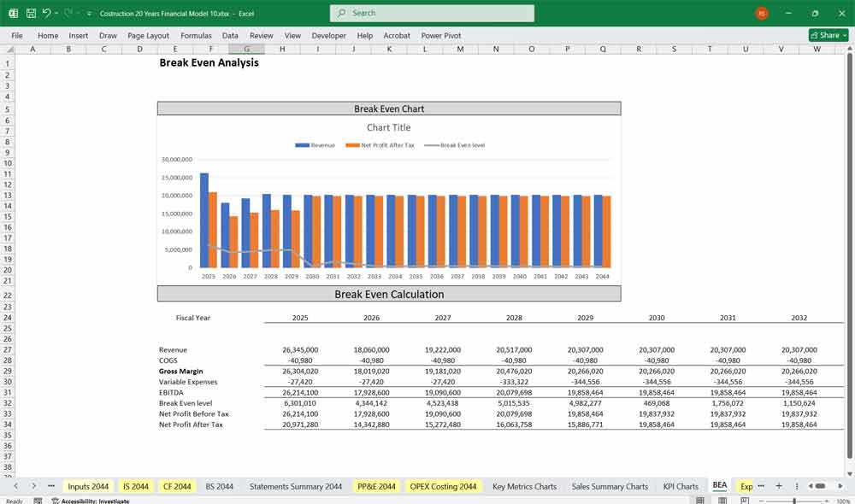Add a new worksheet with the plus icon
Viewport: 855px width, 504px height.
pos(778,486)
